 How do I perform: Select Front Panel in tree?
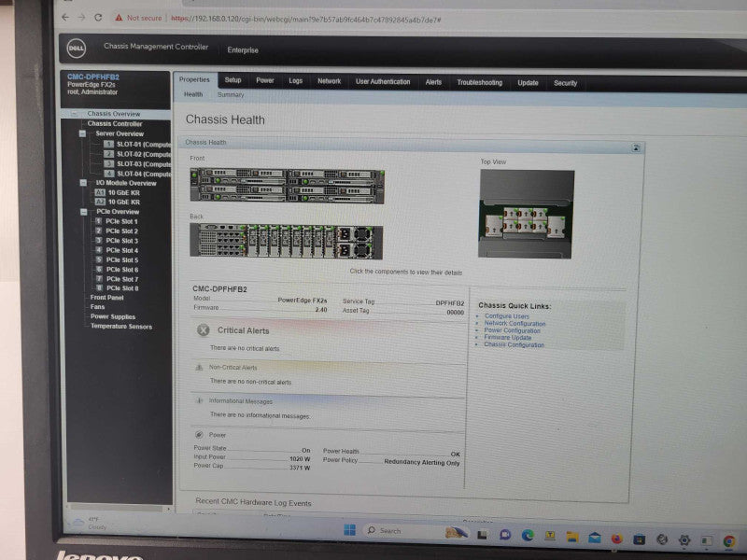click(106, 298)
